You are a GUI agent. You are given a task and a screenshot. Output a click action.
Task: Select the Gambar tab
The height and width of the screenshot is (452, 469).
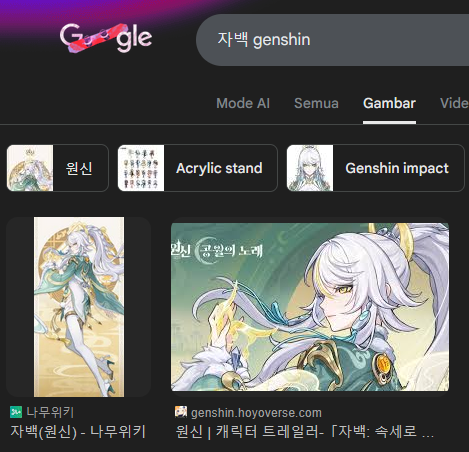(x=389, y=103)
